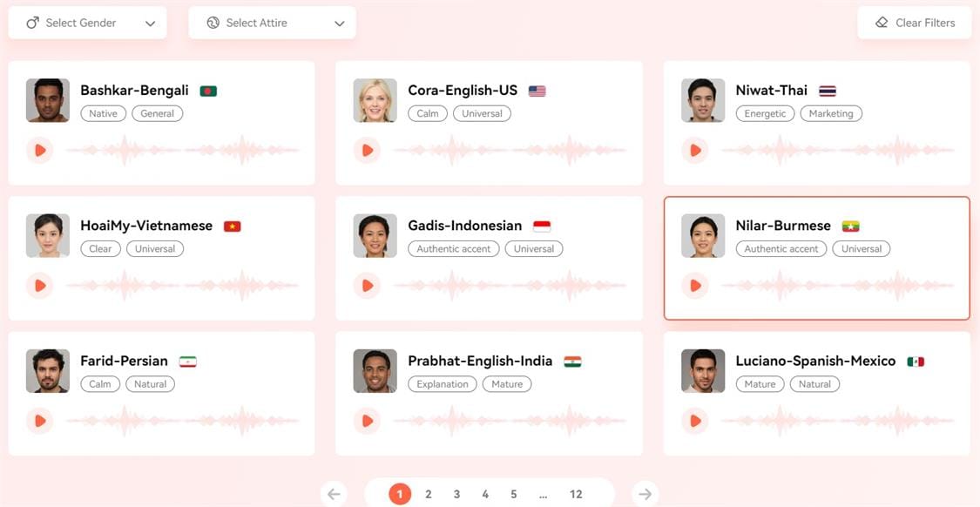Select Bashkar avatar thumbnail

(x=48, y=101)
